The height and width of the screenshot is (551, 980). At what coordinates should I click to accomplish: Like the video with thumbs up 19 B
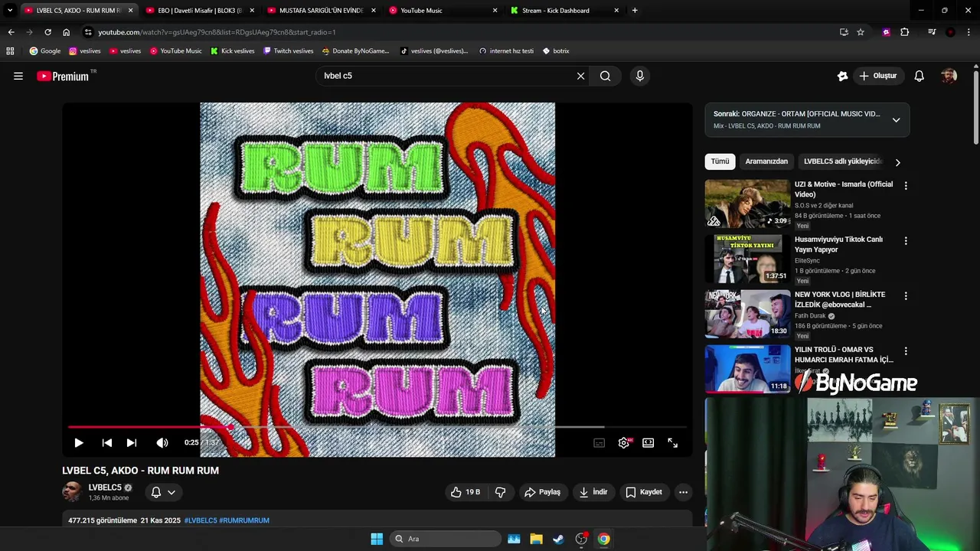click(x=466, y=492)
